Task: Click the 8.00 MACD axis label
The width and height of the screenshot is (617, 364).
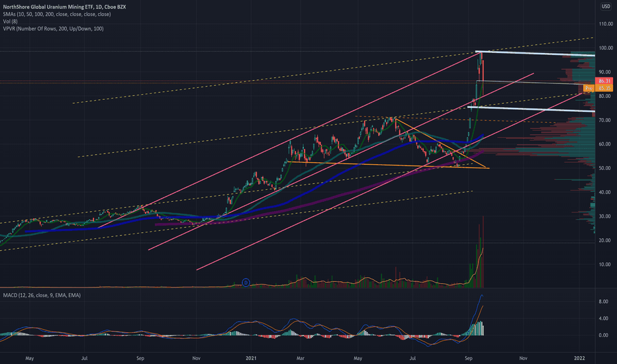Action: coord(604,301)
